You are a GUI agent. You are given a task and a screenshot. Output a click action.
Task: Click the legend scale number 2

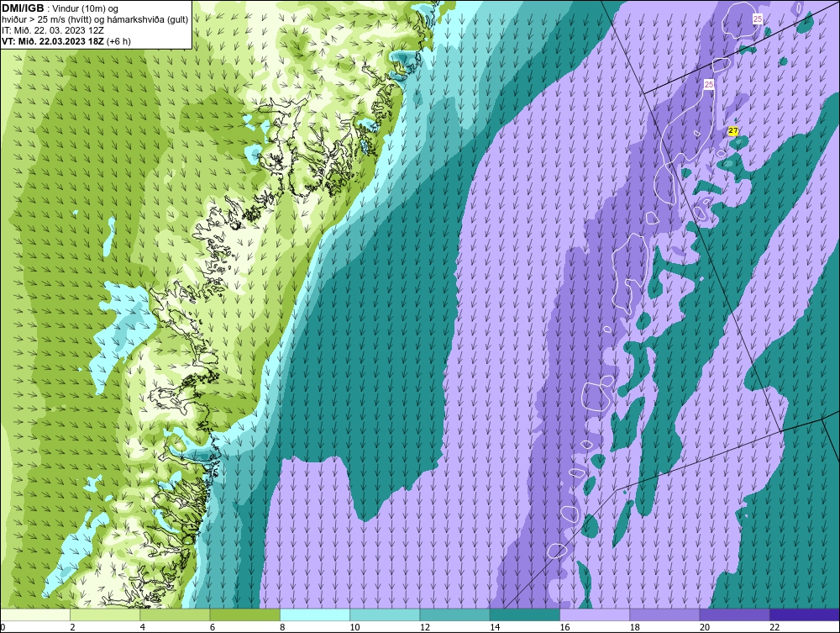pos(72,627)
